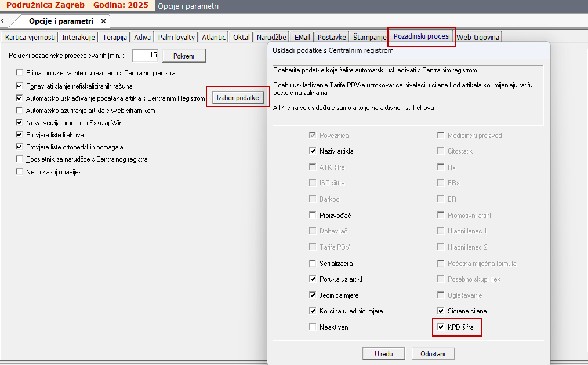Close the Opcije i parametri tab
Viewport: 588px width, 365px height.
(103, 21)
